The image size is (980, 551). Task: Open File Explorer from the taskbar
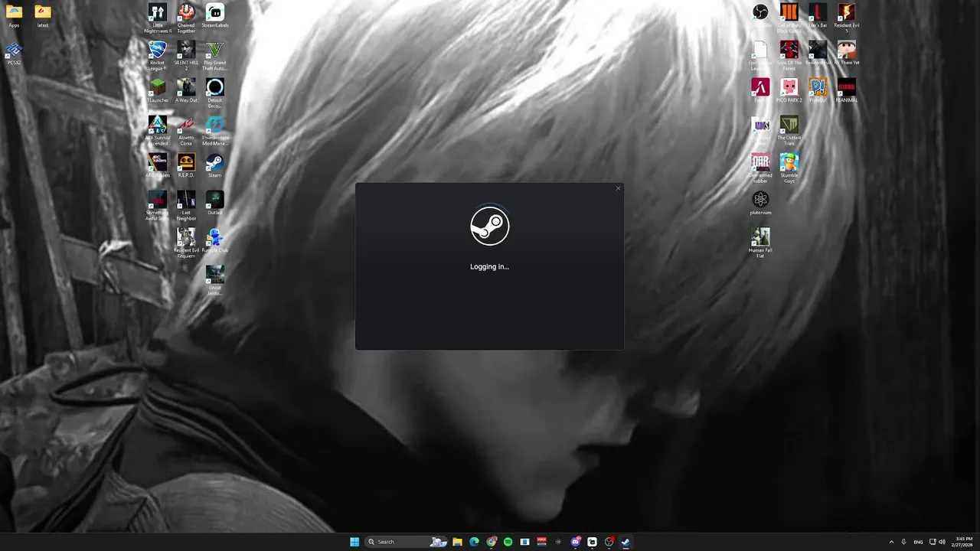pos(457,542)
